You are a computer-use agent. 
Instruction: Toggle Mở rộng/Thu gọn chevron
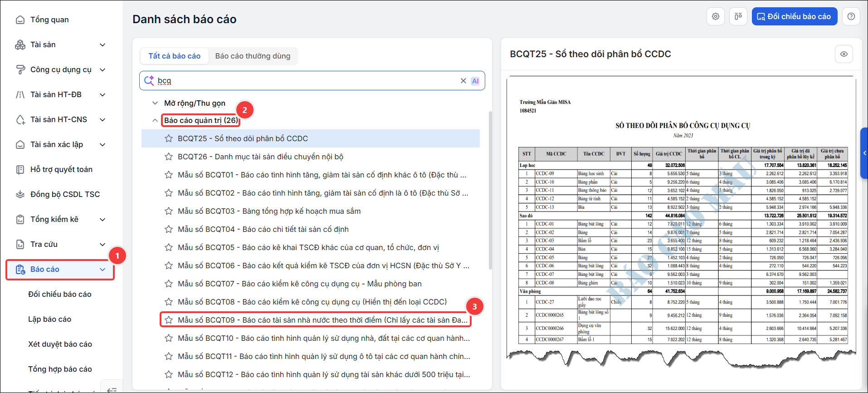click(x=155, y=103)
